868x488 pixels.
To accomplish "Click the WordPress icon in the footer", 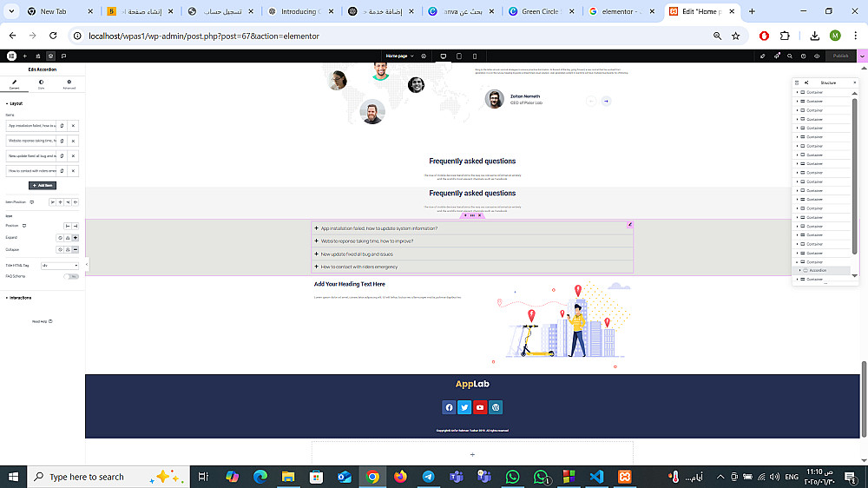I will point(496,408).
